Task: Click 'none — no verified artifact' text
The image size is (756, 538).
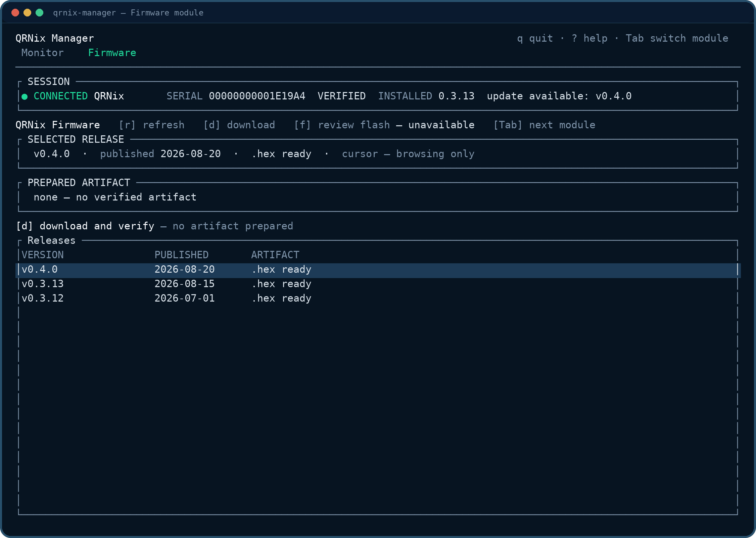Action: [x=115, y=197]
